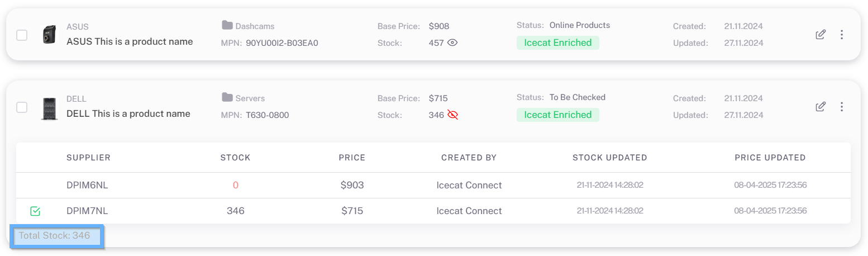This screenshot has height=256, width=868.
Task: Select the DELL product checkbox
Action: [x=22, y=107]
